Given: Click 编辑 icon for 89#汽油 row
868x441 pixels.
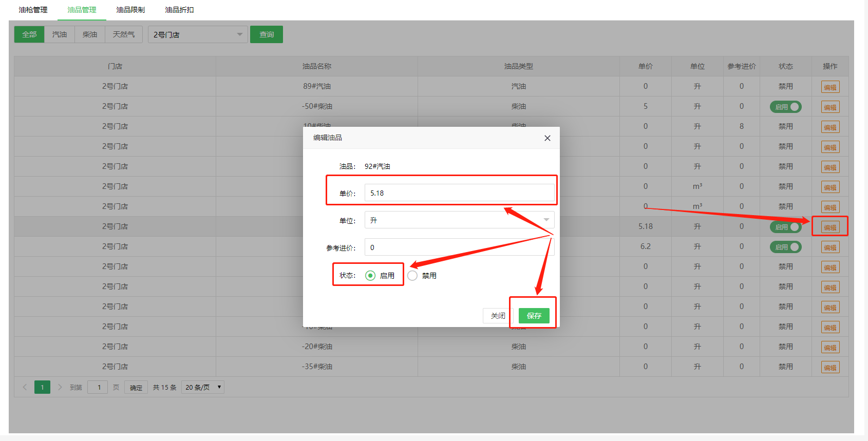Looking at the screenshot, I should [x=830, y=87].
